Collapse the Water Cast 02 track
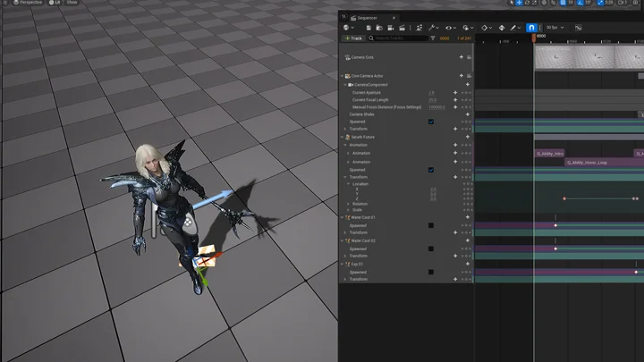Screen dimensions: 644x362 [342, 241]
